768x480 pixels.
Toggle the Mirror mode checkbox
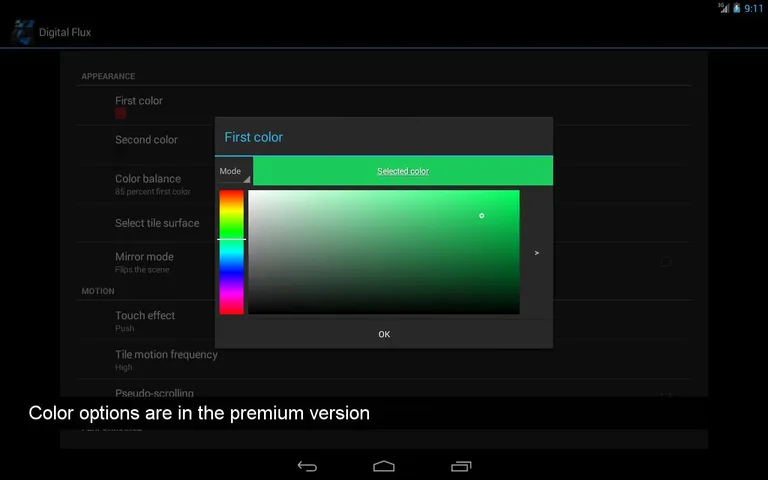666,262
